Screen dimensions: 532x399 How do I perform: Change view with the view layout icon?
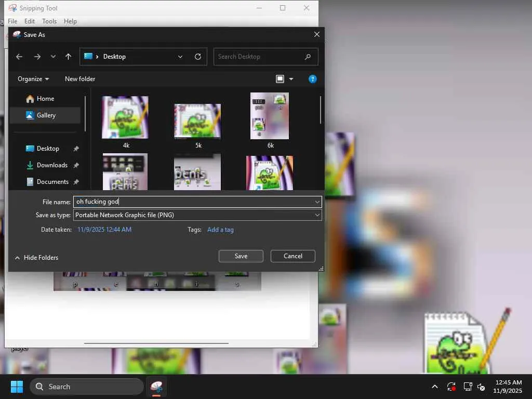point(280,79)
